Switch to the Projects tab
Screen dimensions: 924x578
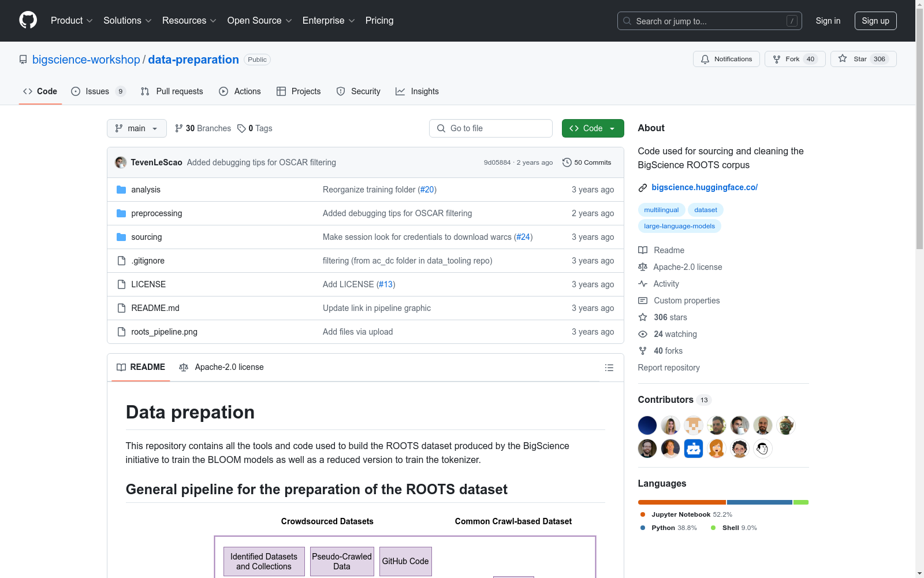click(x=299, y=91)
